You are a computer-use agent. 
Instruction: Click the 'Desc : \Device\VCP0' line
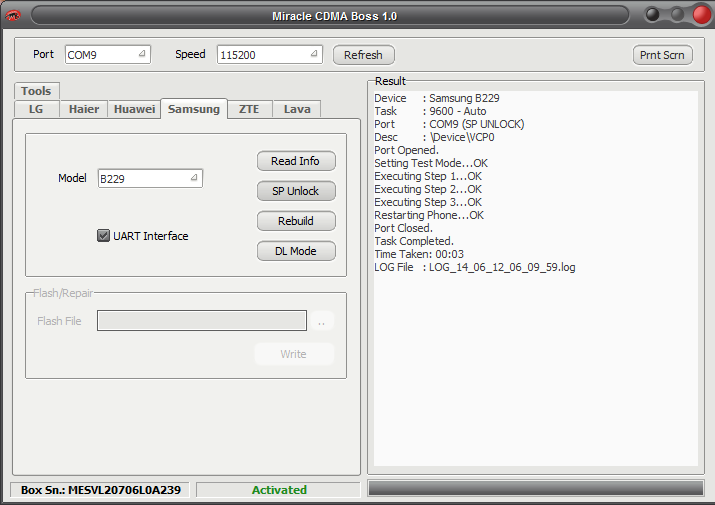[434, 137]
